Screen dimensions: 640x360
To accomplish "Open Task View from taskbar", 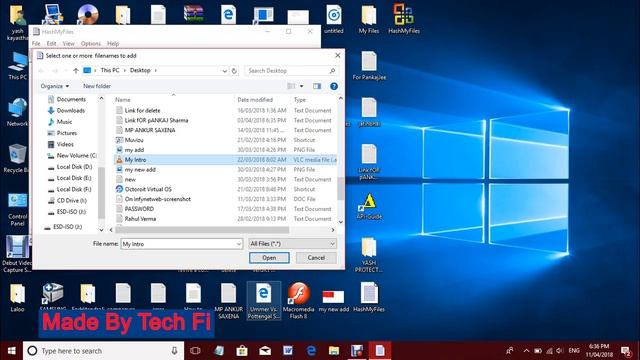I will pyautogui.click(x=195, y=351).
